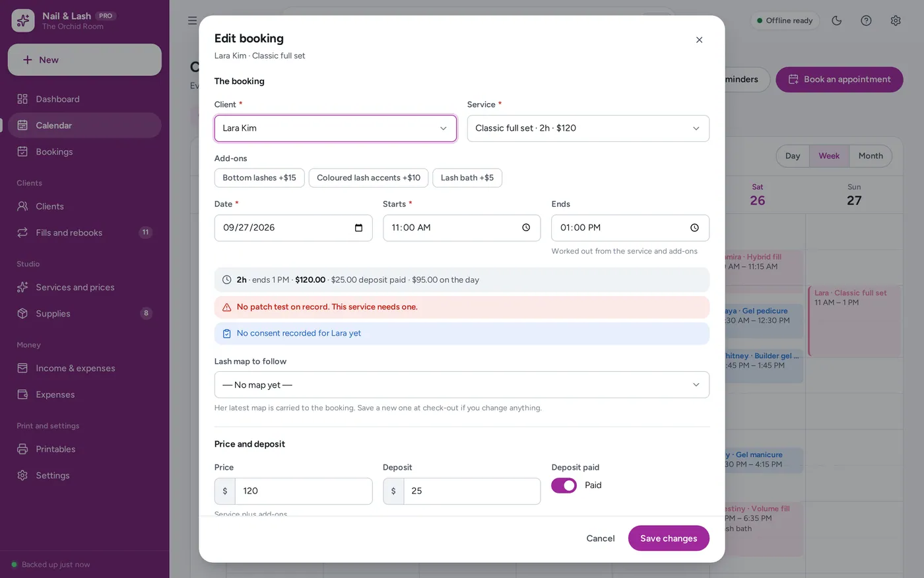
Task: Click Save changes button
Action: pos(669,538)
